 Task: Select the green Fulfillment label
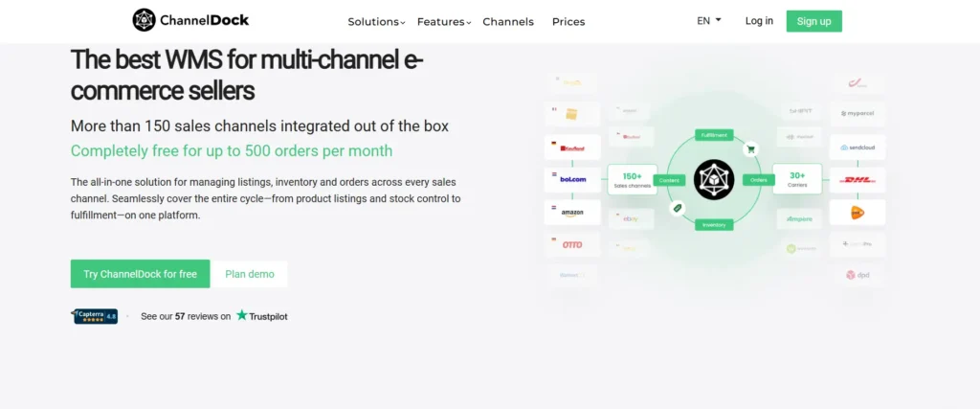[714, 135]
